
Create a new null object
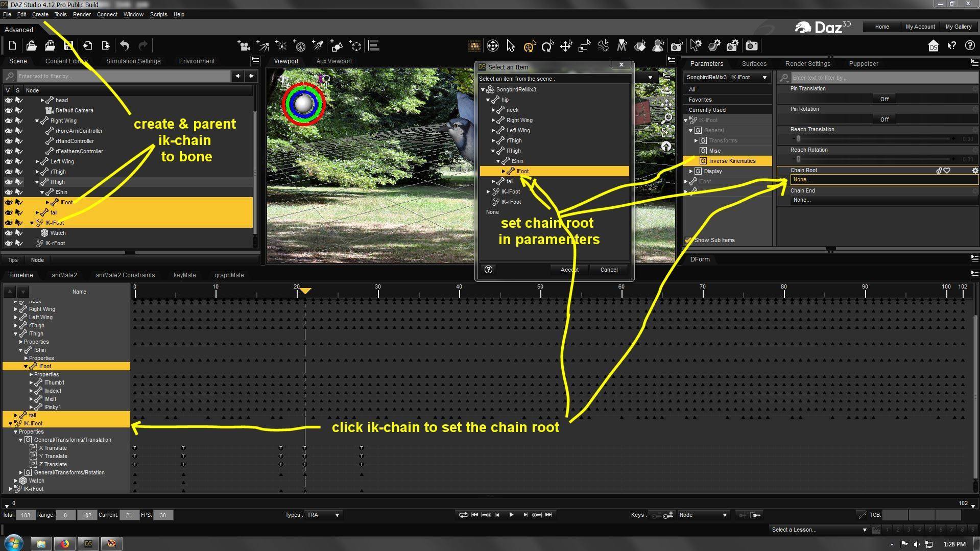pyautogui.click(x=355, y=46)
